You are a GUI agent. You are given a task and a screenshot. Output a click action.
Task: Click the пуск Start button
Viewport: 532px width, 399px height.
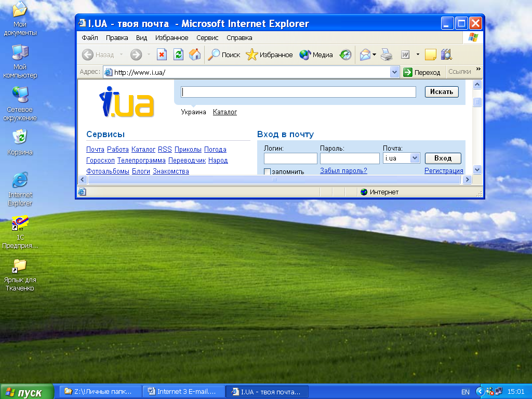[26, 392]
